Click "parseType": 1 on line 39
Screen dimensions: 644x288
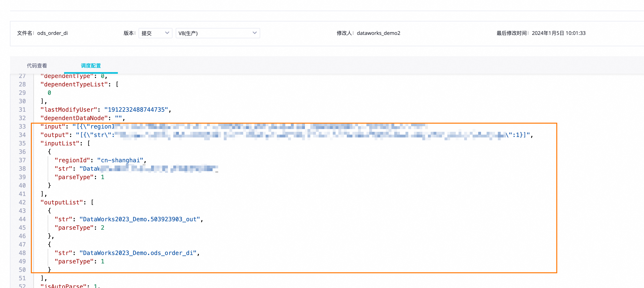click(79, 177)
